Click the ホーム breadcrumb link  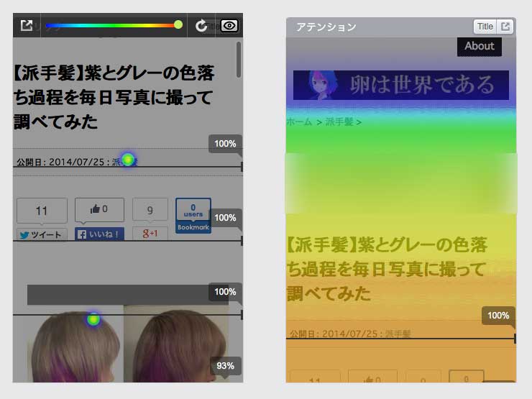[299, 121]
